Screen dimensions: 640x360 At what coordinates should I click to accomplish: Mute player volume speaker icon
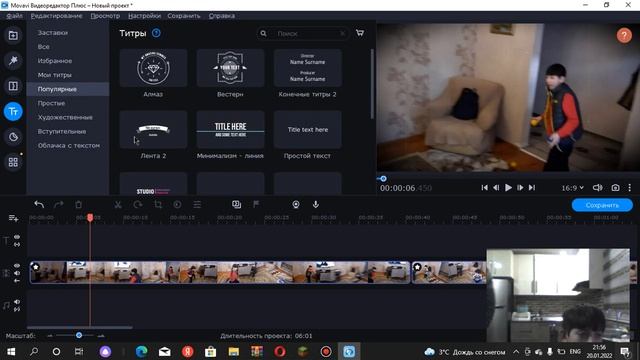point(597,188)
